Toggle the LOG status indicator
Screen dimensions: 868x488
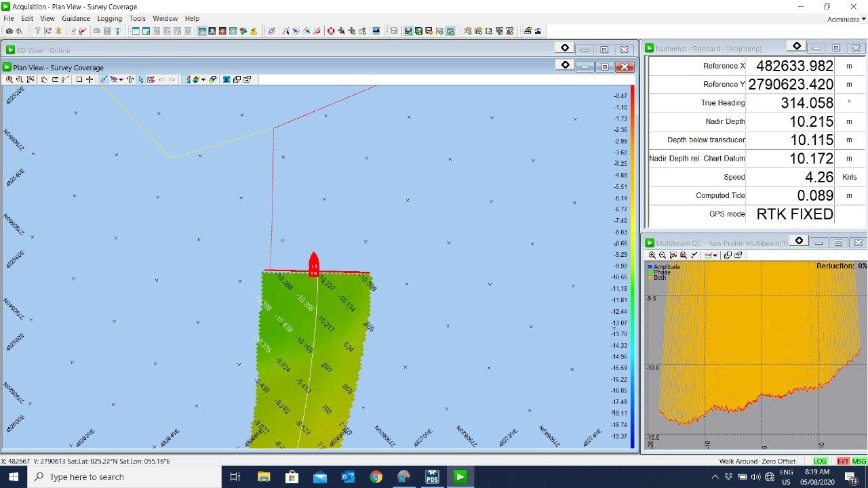click(820, 461)
